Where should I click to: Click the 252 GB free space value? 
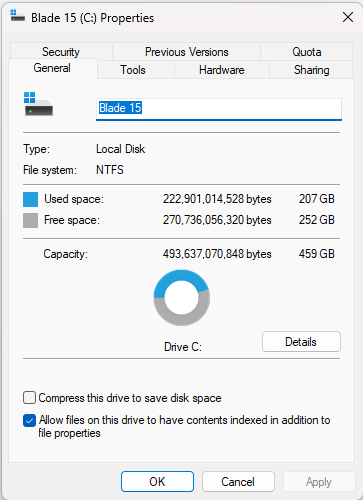coord(317,220)
